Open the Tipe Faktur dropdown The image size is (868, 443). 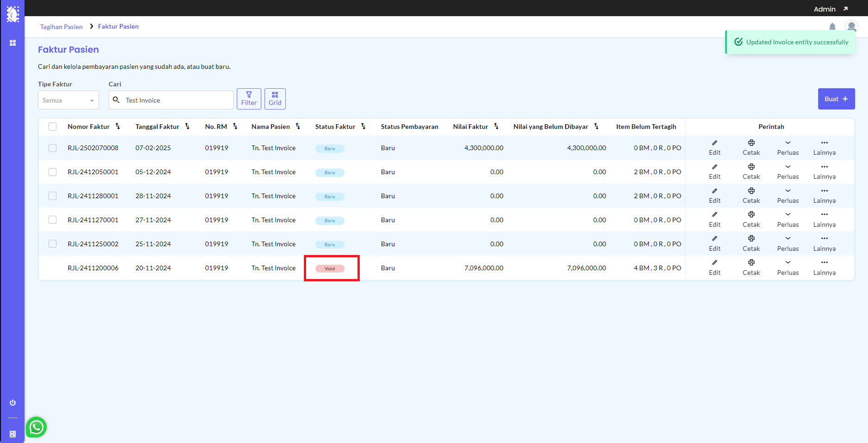[68, 100]
